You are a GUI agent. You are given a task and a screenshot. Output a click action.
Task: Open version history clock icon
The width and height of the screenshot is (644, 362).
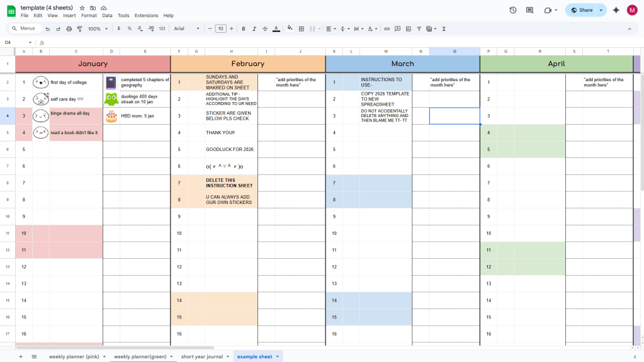[513, 10]
